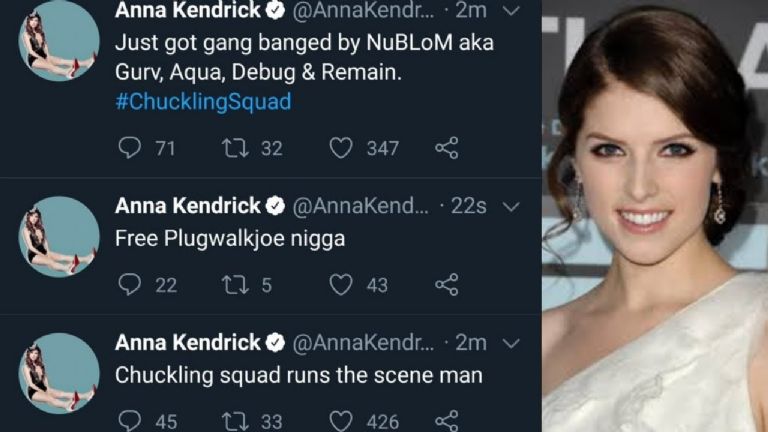Share the tweet posted 22s ago

click(447, 285)
